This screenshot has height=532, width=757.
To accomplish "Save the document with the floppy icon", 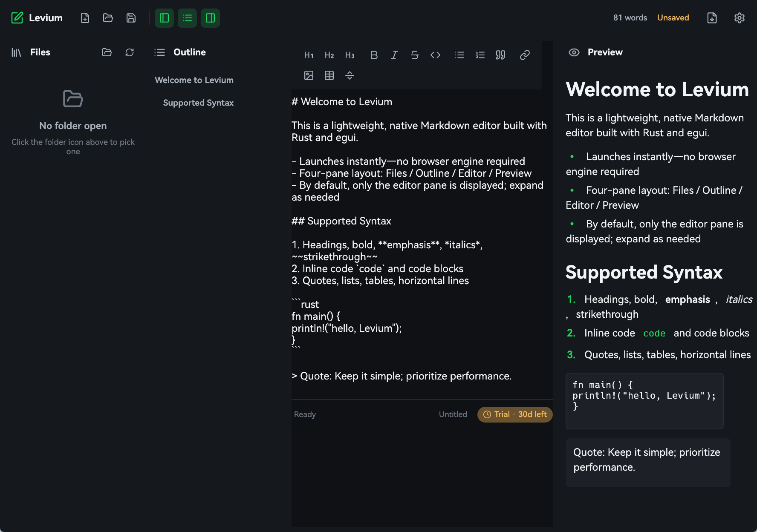I will pyautogui.click(x=131, y=18).
